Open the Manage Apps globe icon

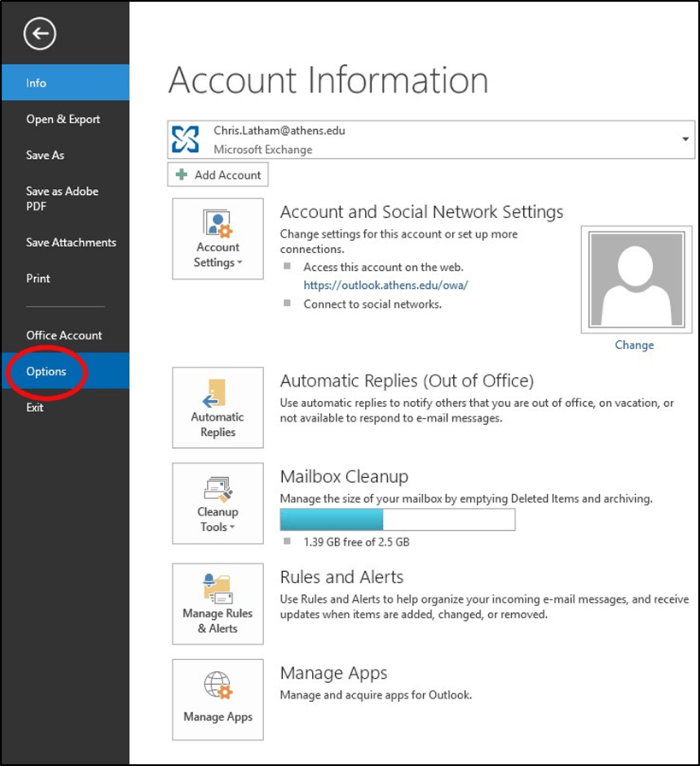tap(217, 688)
